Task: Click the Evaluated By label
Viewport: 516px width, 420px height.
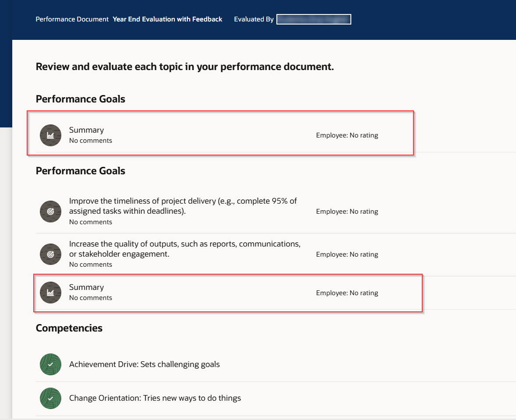Action: (254, 19)
